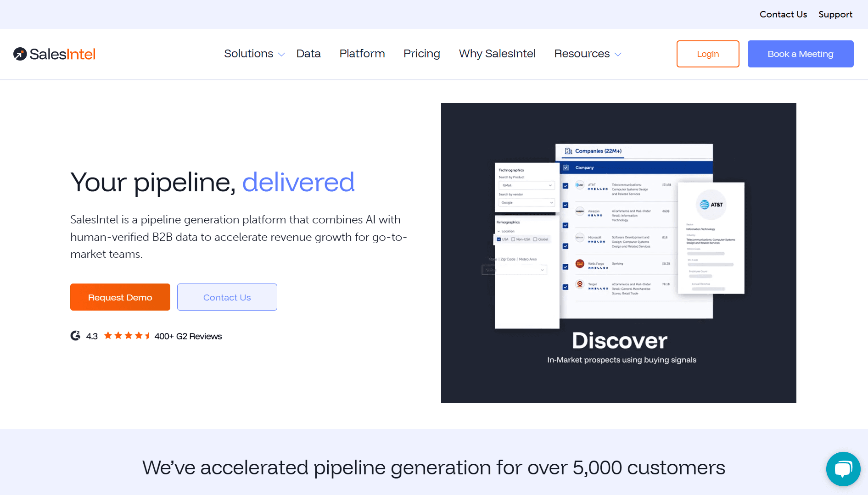Check the Non-USA location checkbox

coord(513,239)
